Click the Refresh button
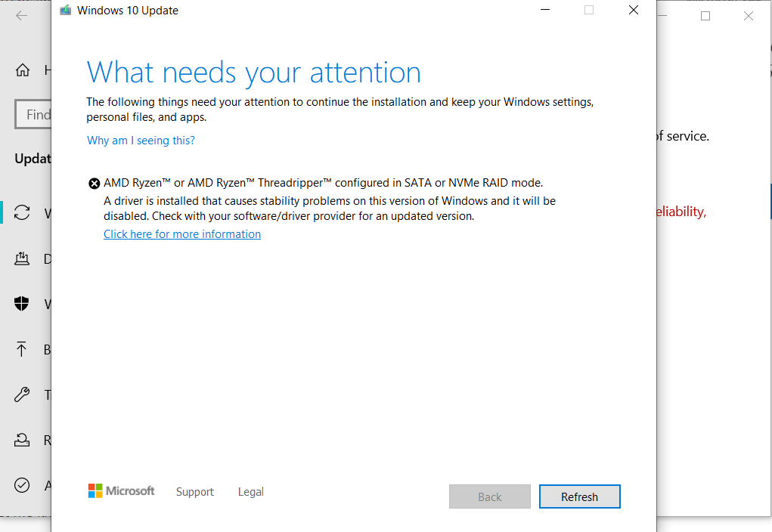Image resolution: width=772 pixels, height=532 pixels. [579, 496]
